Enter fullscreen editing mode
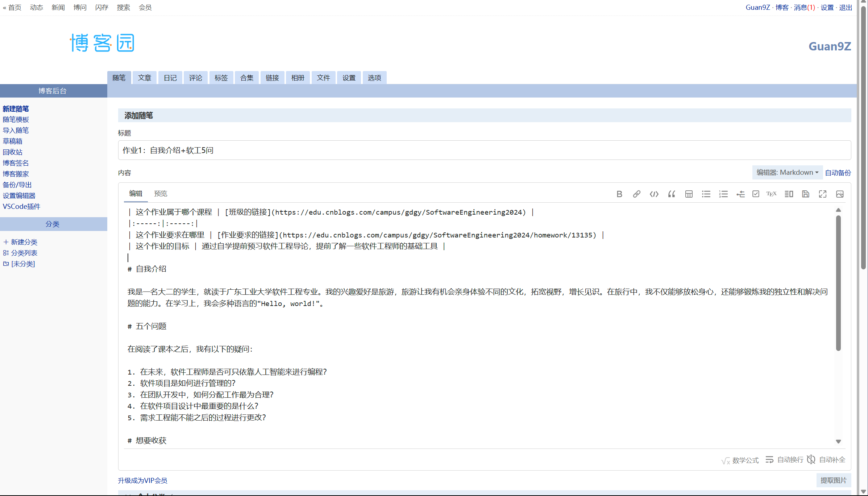Screen dimensions: 868x496 822,194
